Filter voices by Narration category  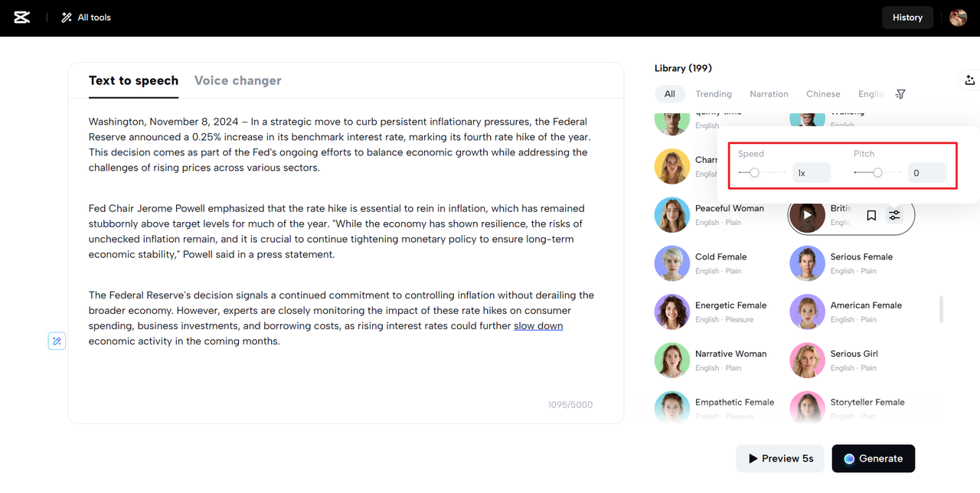769,94
